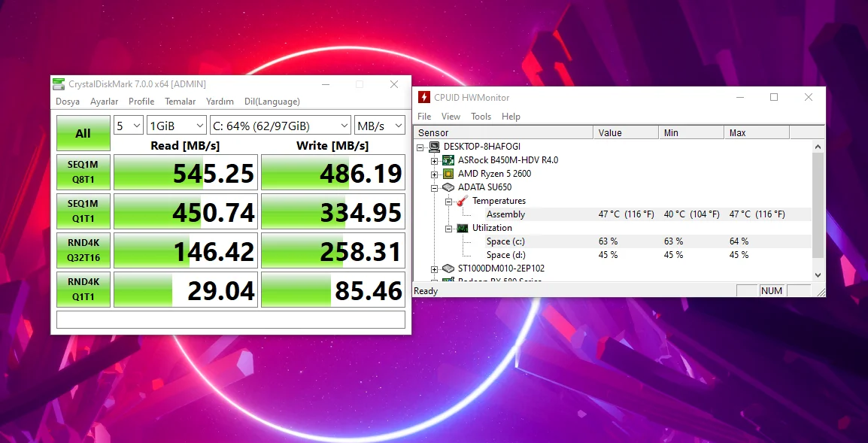Viewport: 868px width, 443px height.
Task: Click the 545.25 sequential read result
Action: (x=186, y=172)
